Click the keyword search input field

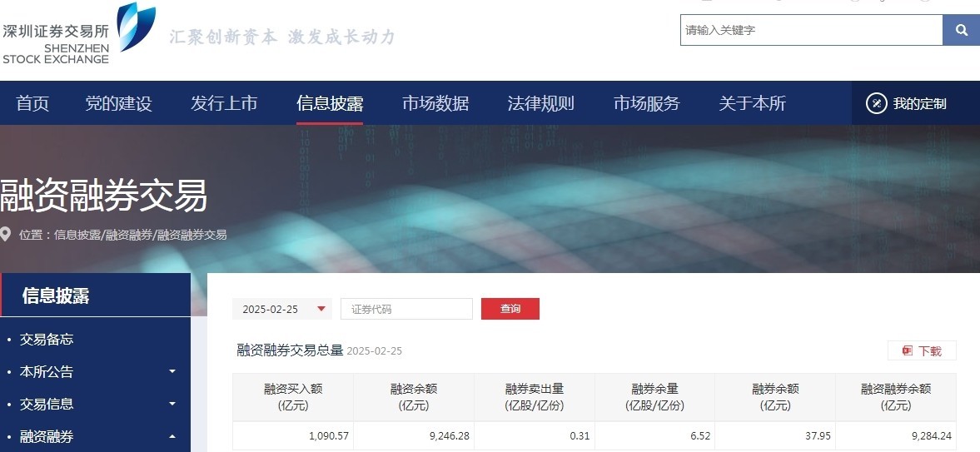pos(810,30)
